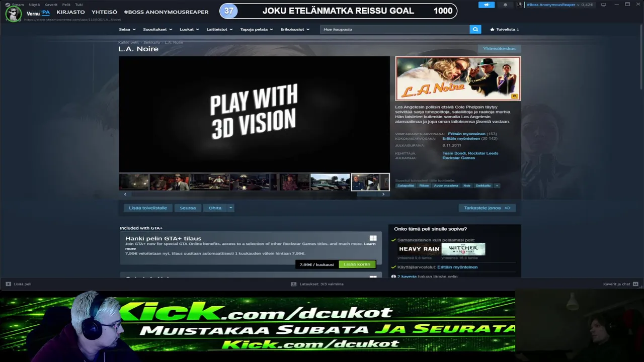Click the downloads icon beside Lataukset

point(293,284)
